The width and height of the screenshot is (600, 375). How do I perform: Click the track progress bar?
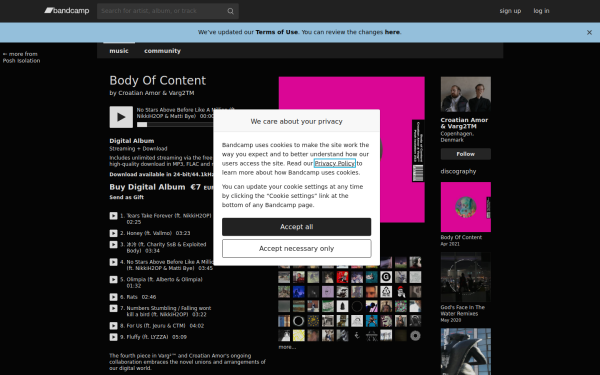(x=175, y=124)
